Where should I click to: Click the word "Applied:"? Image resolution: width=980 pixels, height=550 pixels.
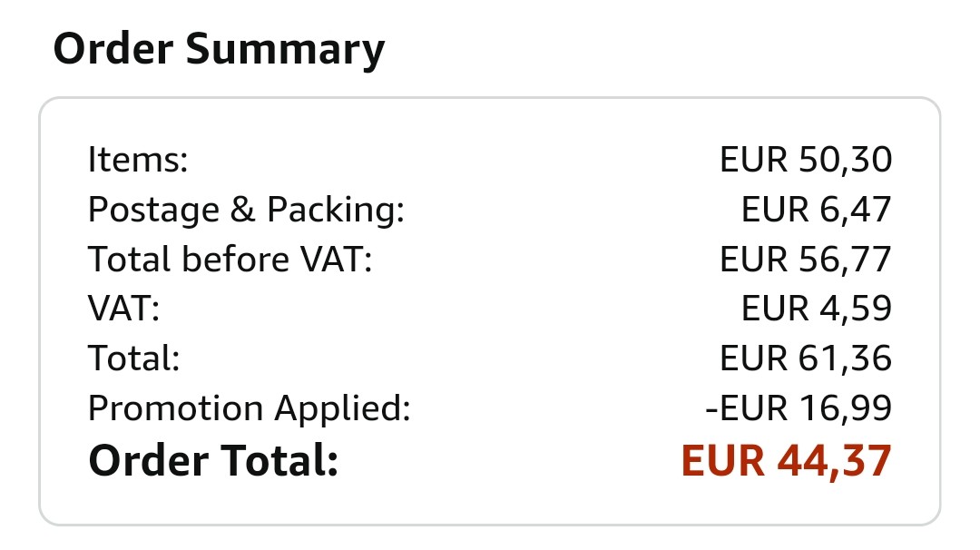coord(343,410)
